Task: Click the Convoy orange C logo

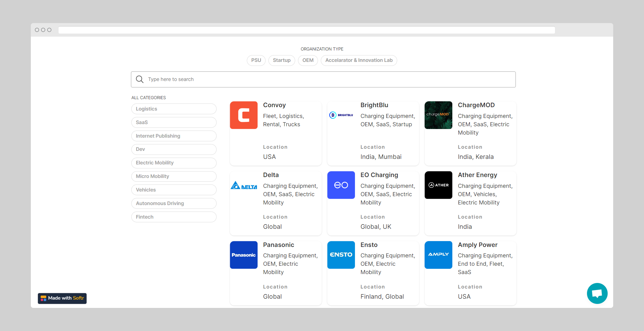Action: (243, 115)
